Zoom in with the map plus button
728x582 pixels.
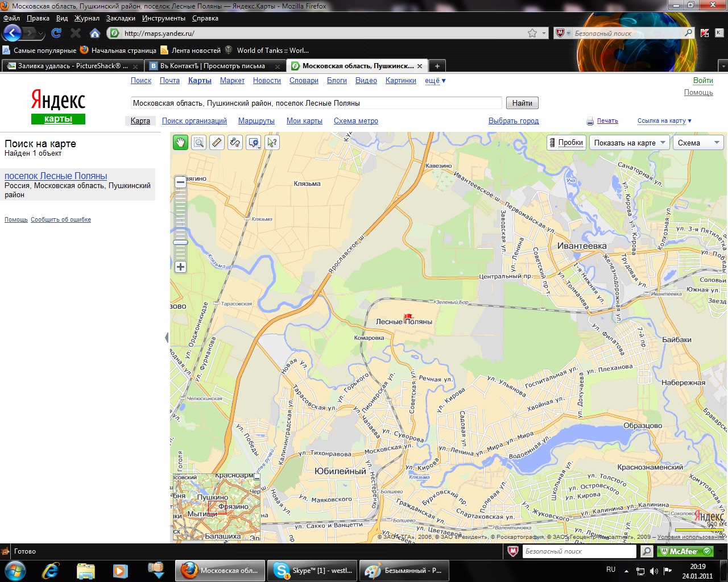(x=180, y=267)
